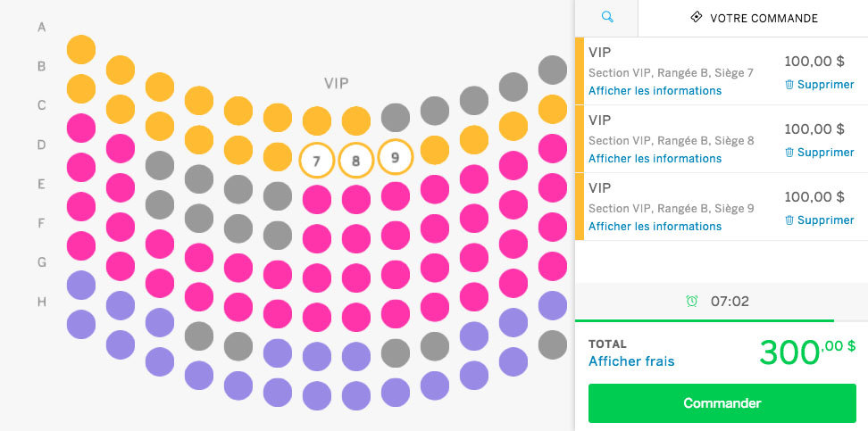Select the pink seat directly below seat 8
Image resolution: width=868 pixels, height=431 pixels.
pyautogui.click(x=356, y=200)
